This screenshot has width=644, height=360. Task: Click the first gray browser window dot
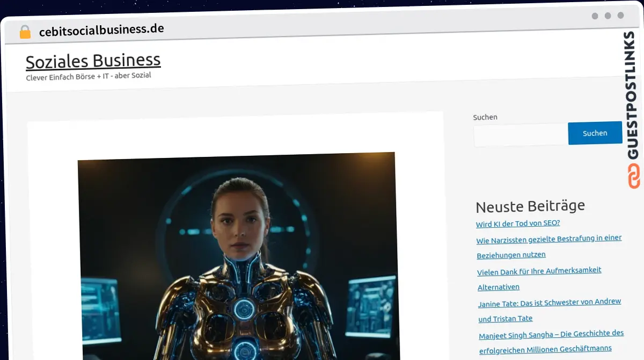click(595, 16)
